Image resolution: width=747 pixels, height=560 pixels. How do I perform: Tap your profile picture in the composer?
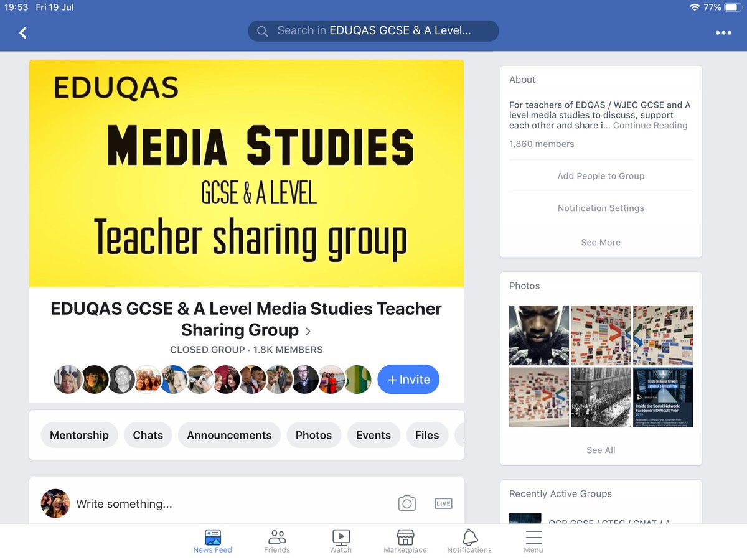pyautogui.click(x=55, y=503)
